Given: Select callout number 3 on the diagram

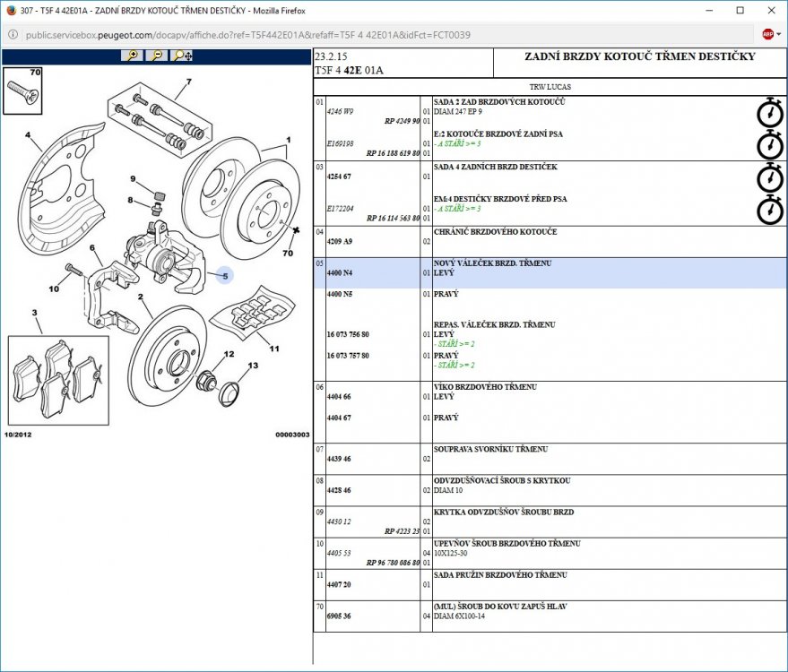Looking at the screenshot, I should pyautogui.click(x=34, y=313).
